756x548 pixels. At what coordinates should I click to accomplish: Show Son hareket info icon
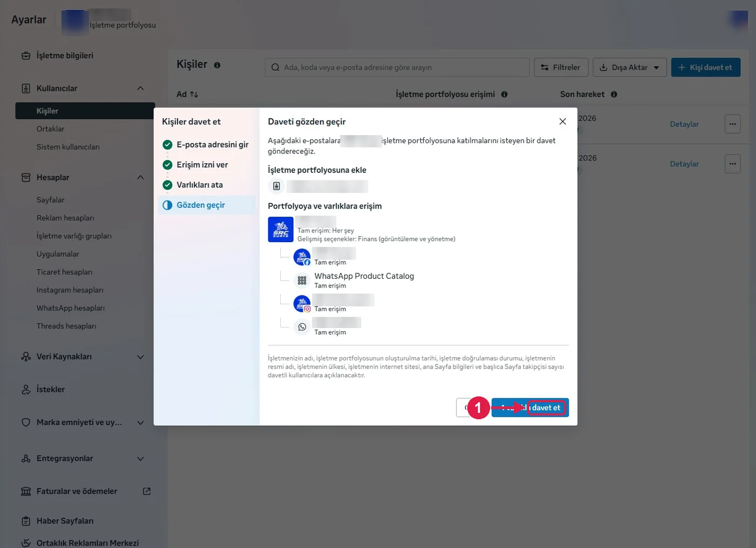[x=614, y=94]
